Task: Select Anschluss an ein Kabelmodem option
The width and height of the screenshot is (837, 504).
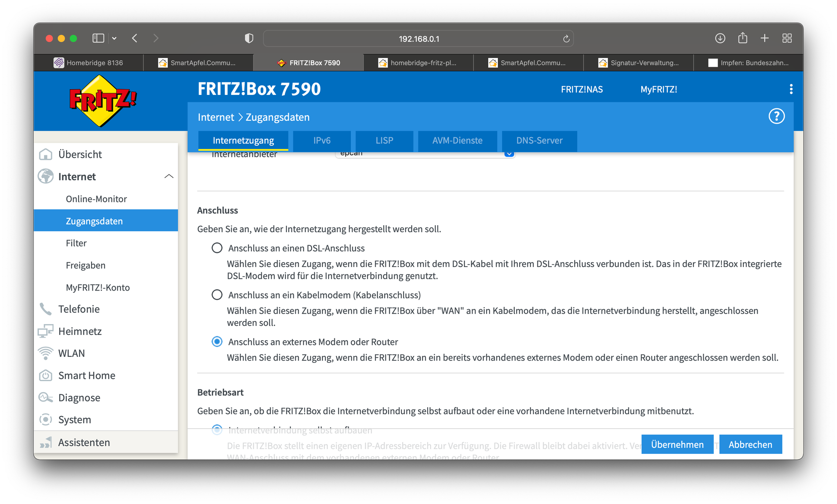Action: click(x=217, y=295)
